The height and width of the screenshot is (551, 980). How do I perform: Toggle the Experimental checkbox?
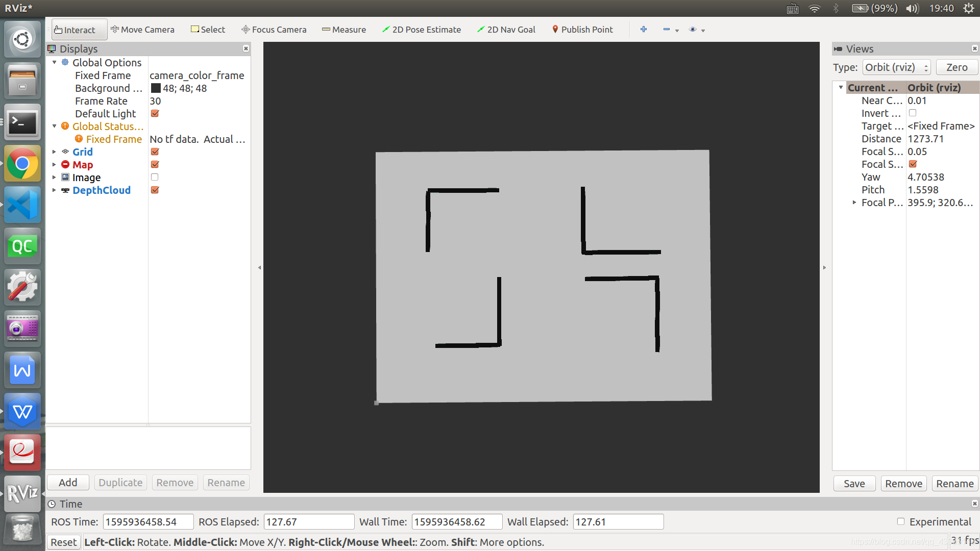pos(901,521)
